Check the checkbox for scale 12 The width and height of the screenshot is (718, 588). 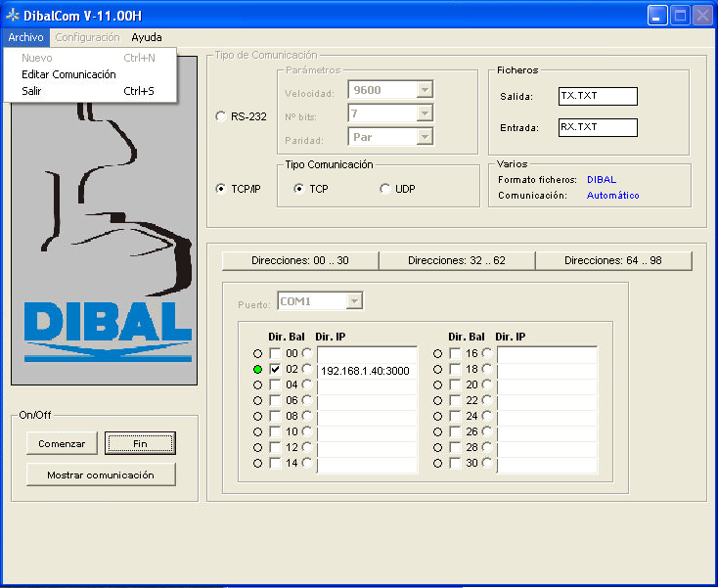[275, 447]
